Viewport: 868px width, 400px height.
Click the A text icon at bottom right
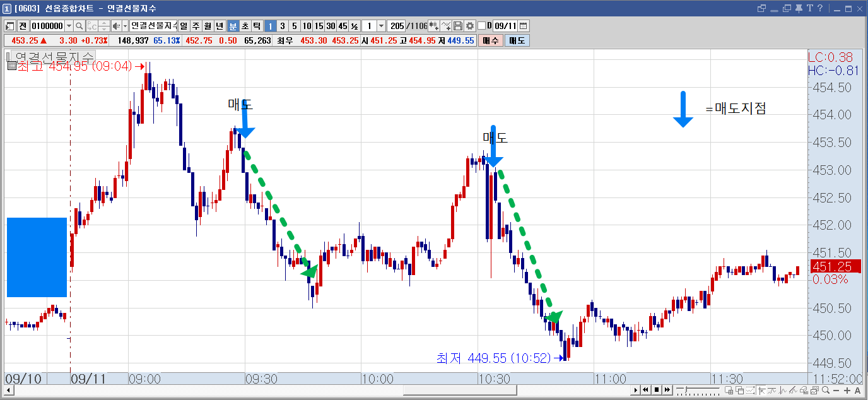(x=857, y=391)
